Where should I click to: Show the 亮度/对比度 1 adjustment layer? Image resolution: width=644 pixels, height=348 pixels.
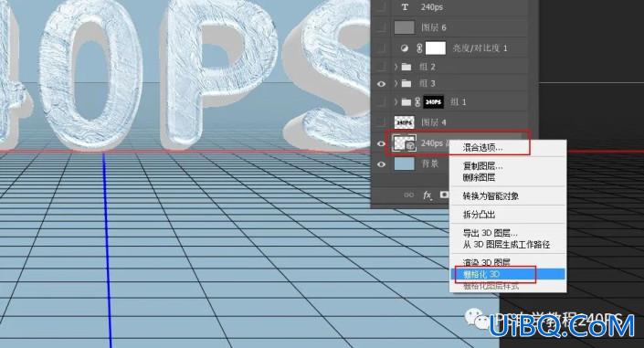coord(381,48)
